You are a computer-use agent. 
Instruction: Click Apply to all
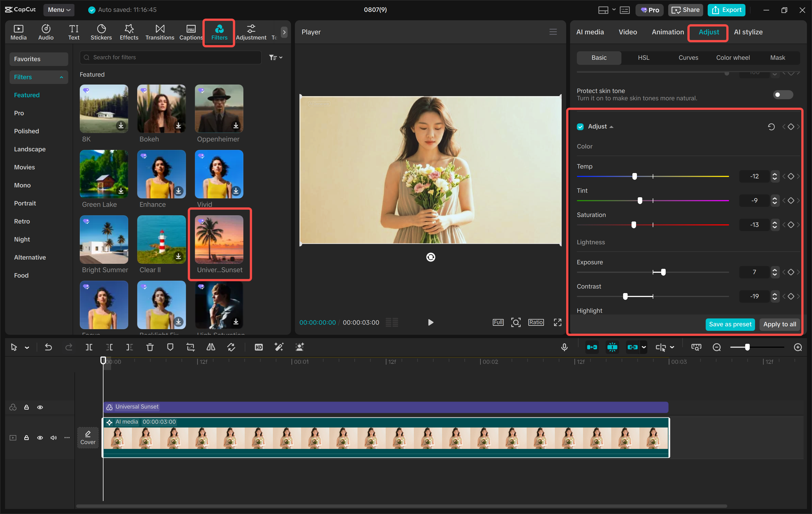pos(779,324)
